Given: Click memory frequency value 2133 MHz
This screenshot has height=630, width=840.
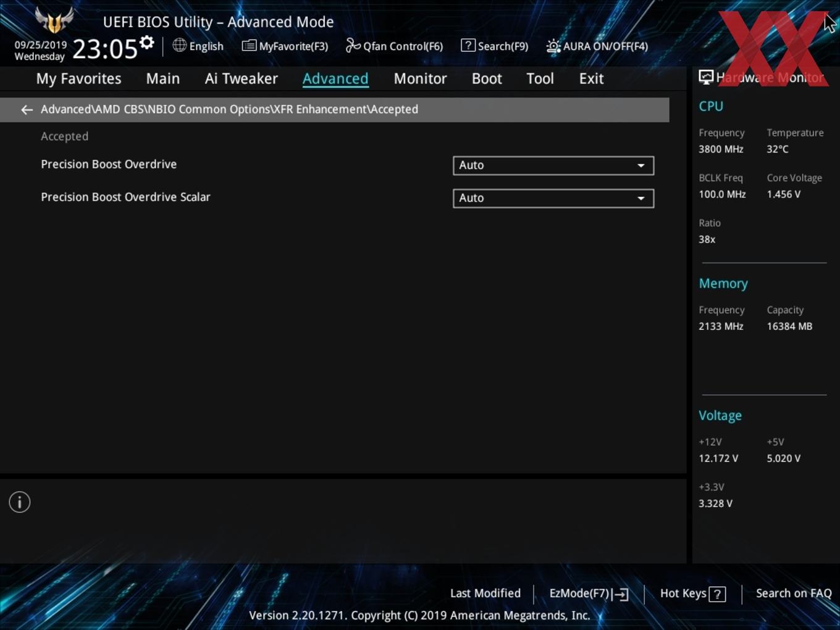Looking at the screenshot, I should 721,326.
